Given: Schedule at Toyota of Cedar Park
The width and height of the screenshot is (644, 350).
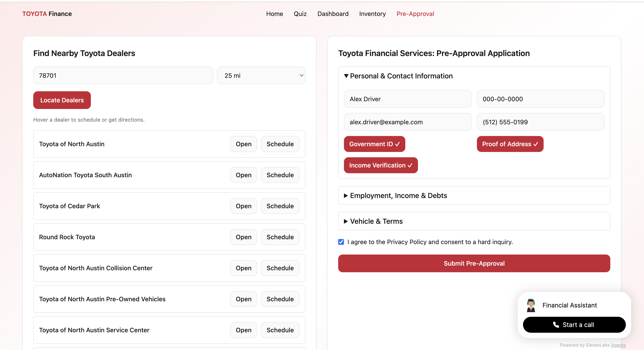Looking at the screenshot, I should coord(280,206).
